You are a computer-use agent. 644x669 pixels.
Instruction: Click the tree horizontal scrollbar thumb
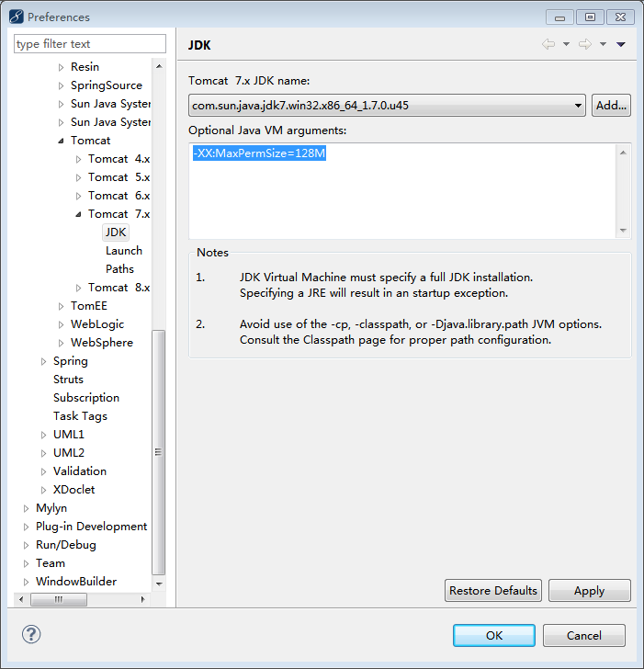(x=59, y=599)
